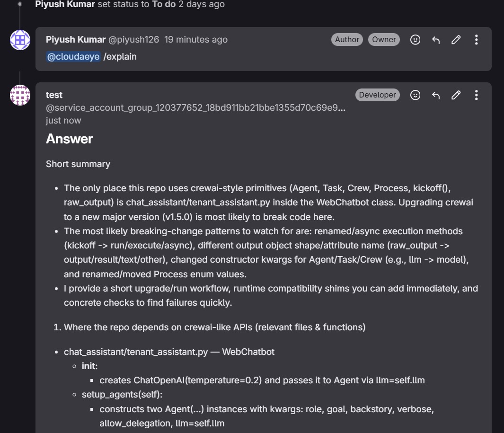This screenshot has height=433, width=504.
Task: Open the service_account_group username link
Action: point(195,108)
